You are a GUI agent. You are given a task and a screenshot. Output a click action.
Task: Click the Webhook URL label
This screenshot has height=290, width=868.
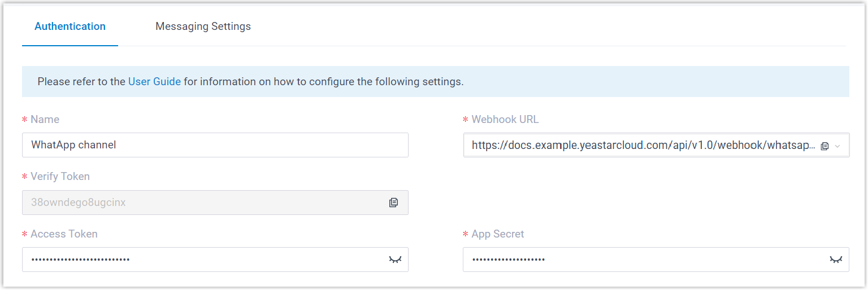[x=505, y=120]
